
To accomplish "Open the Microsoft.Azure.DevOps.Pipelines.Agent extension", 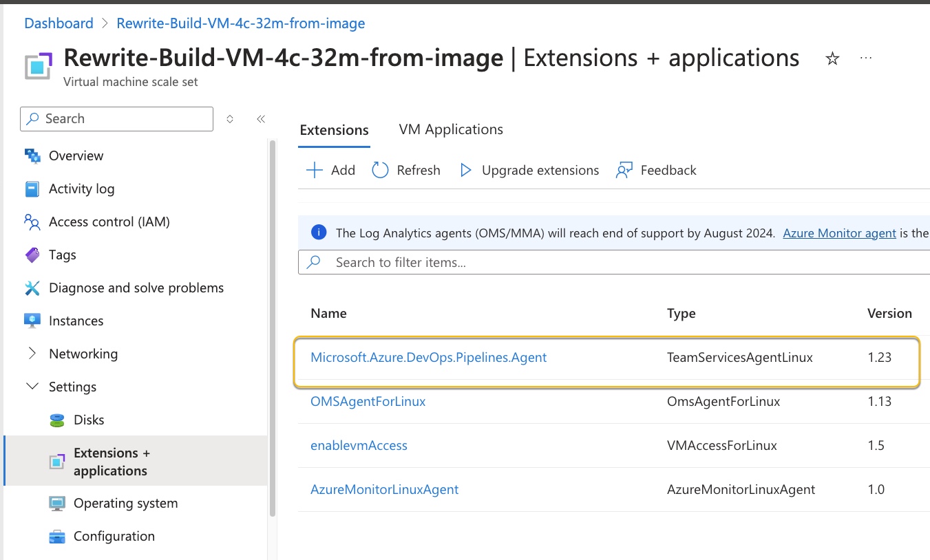I will pos(429,357).
